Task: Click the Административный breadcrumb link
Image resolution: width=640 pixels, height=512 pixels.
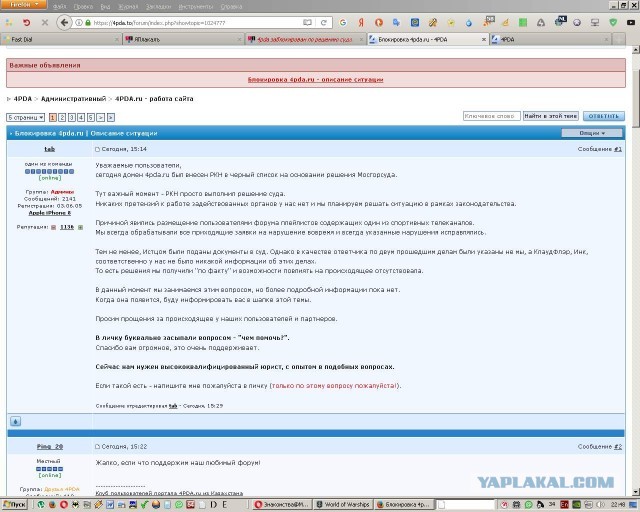Action: 73,99
